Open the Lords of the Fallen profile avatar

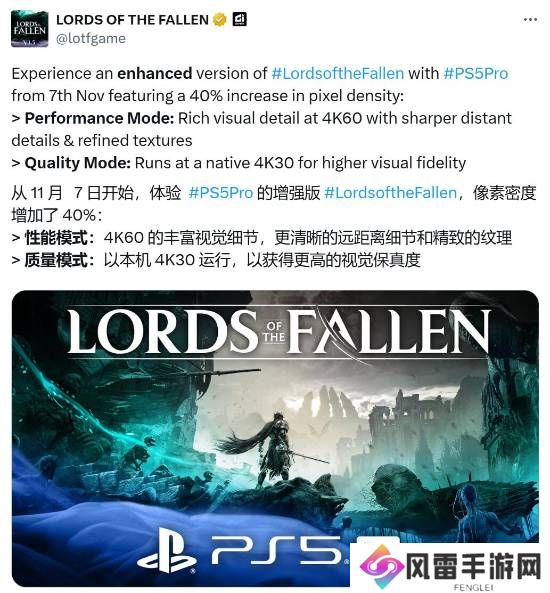[30, 29]
